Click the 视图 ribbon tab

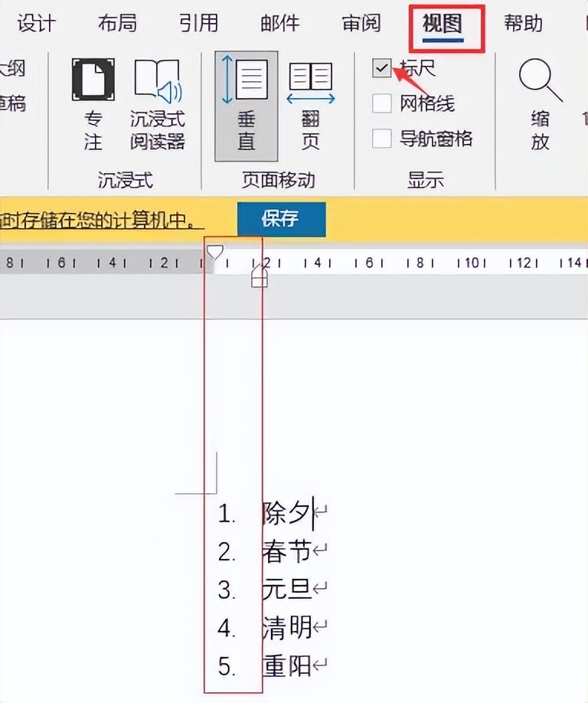443,23
